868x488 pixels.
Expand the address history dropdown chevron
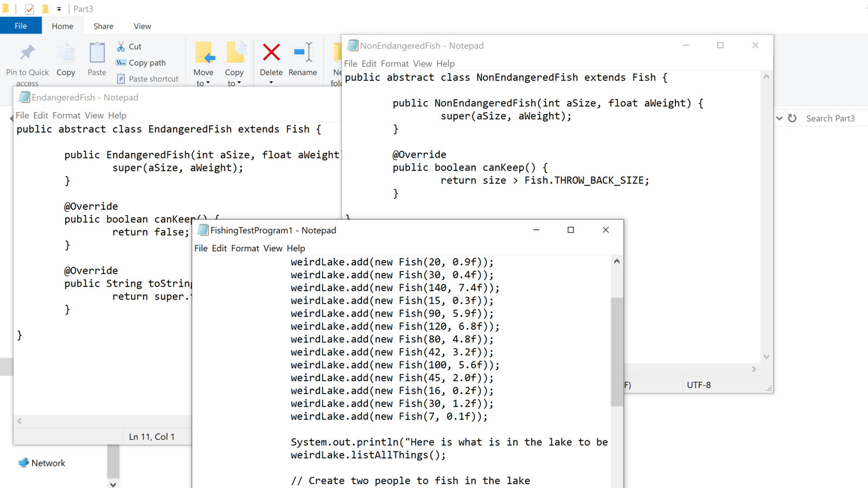(x=779, y=118)
